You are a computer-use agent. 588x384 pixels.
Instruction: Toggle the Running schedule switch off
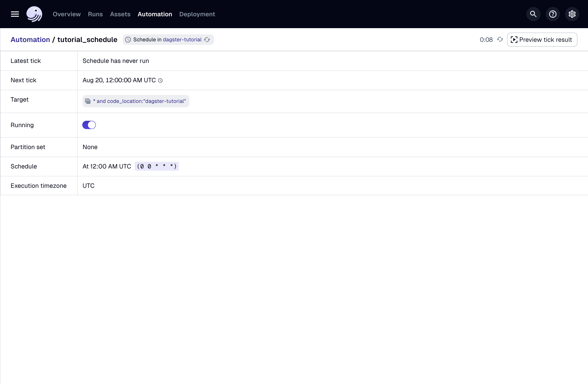tap(89, 125)
